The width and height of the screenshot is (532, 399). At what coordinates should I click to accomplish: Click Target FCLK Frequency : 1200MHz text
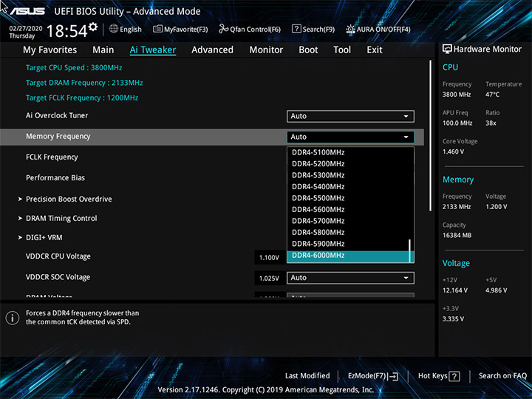(x=82, y=98)
